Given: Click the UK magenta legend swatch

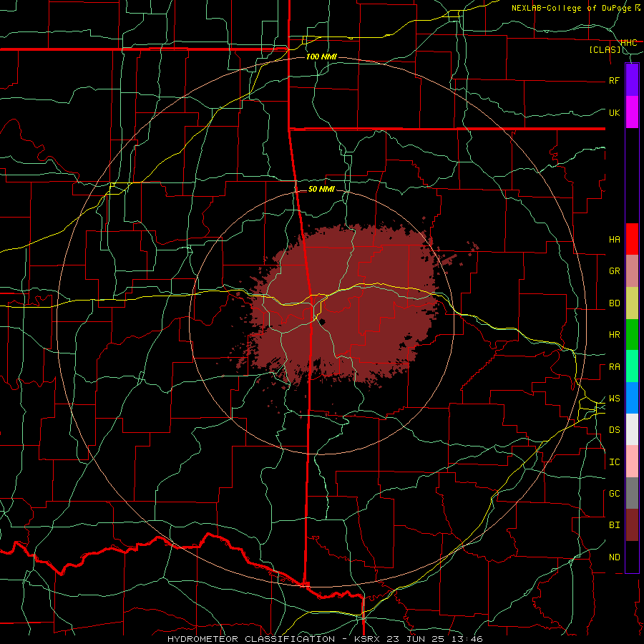Looking at the screenshot, I should [x=632, y=112].
